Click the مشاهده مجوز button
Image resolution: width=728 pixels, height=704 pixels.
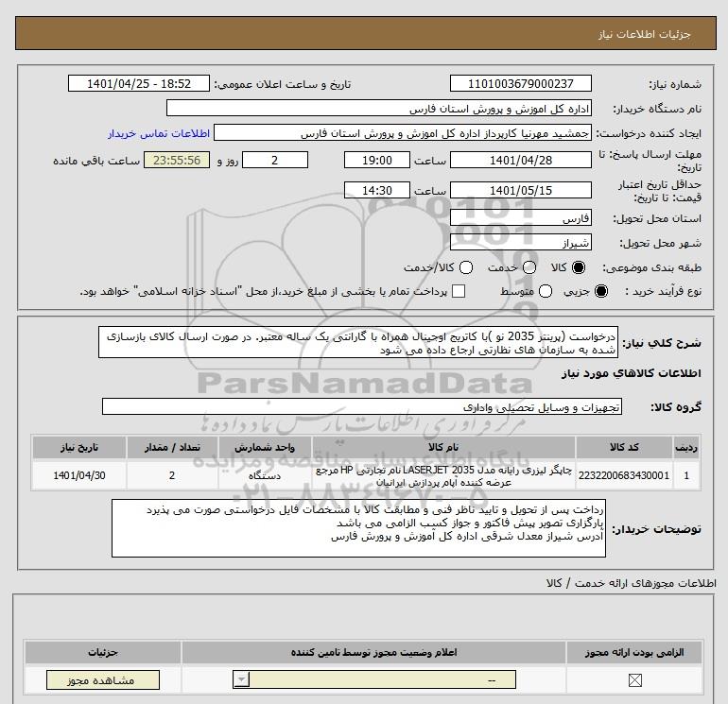[103, 680]
